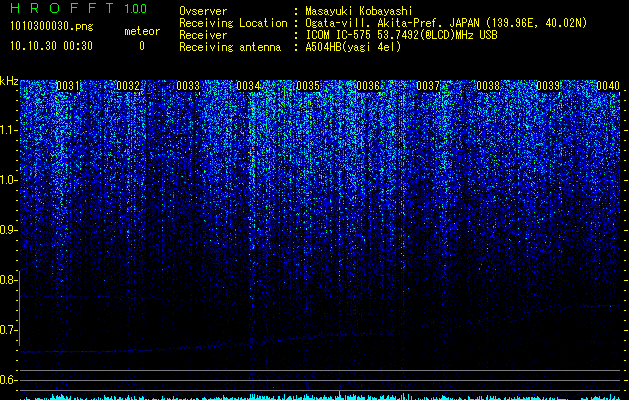Image resolution: width=629 pixels, height=400 pixels.
Task: Click location text Ogata-vill. Akita-Pref. JAPAN
Action: [x=391, y=23]
